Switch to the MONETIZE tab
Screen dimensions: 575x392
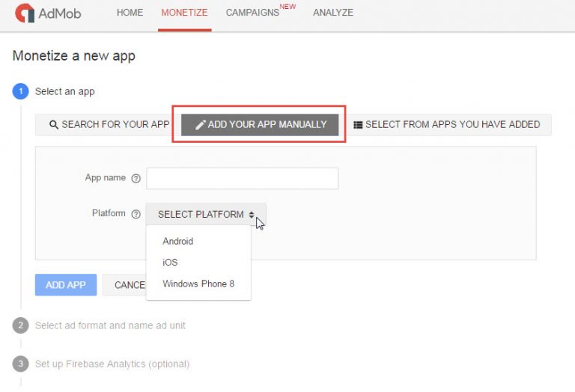pos(184,13)
